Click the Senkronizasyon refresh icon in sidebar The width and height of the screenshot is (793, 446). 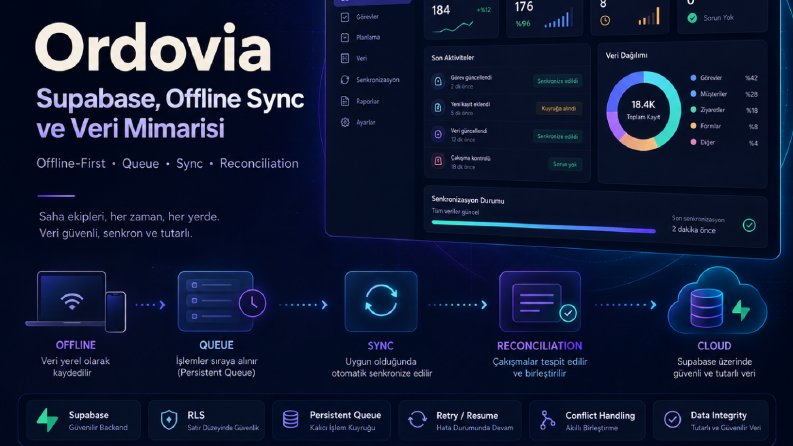coord(345,80)
